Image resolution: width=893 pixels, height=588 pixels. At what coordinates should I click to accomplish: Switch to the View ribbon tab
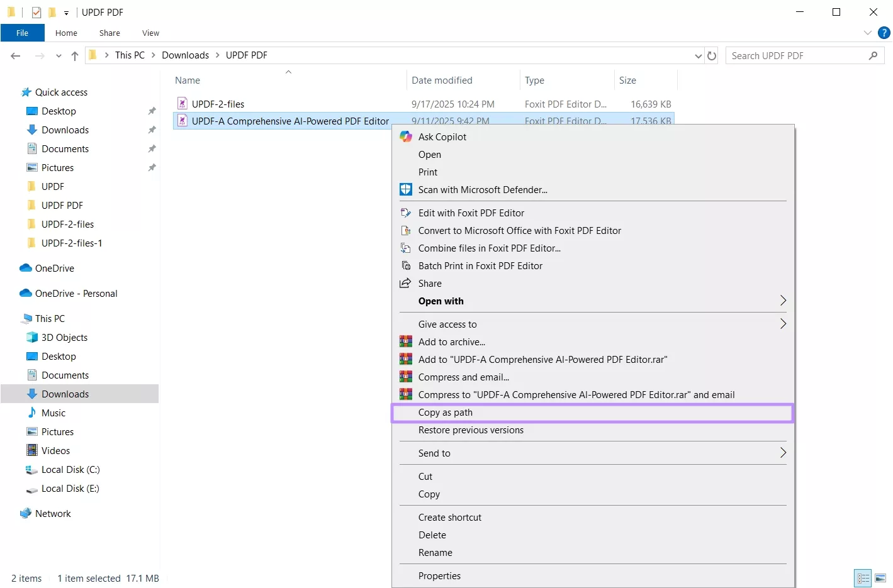(150, 33)
